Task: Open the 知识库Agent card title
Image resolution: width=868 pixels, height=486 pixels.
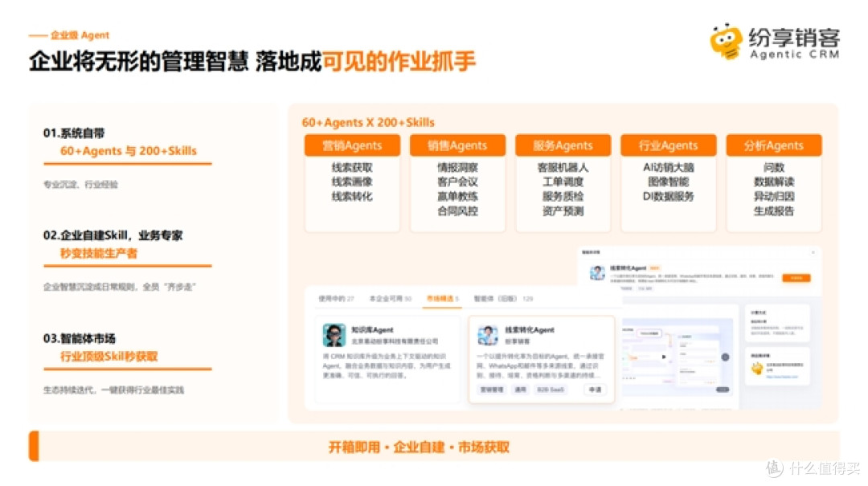Action: [373, 329]
